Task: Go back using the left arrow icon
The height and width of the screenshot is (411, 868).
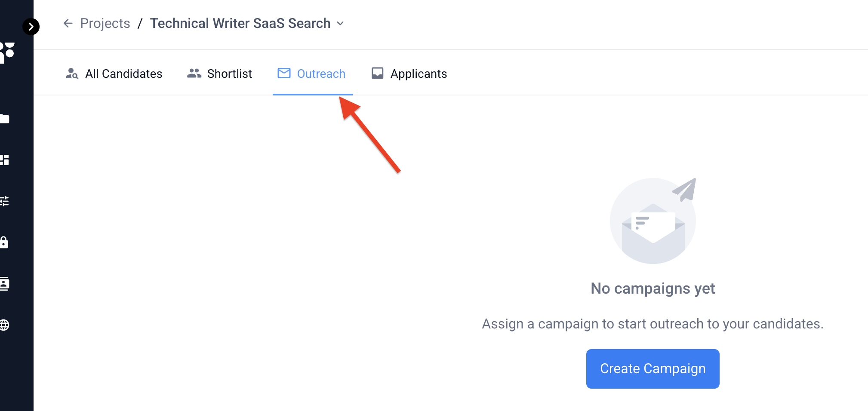Action: pyautogui.click(x=68, y=23)
